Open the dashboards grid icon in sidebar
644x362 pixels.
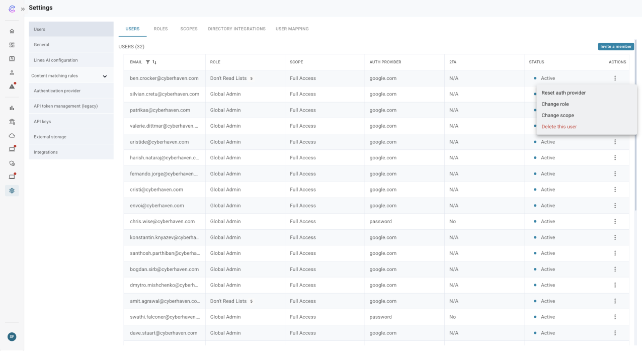coord(12,45)
